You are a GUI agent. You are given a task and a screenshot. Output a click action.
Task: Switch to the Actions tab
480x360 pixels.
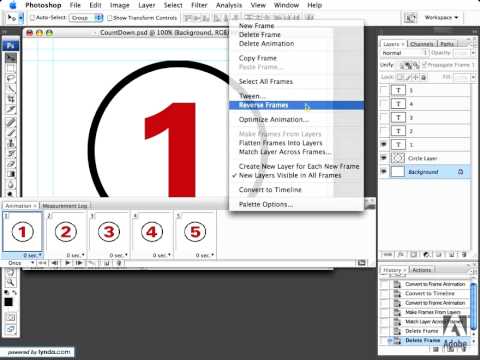tap(422, 270)
